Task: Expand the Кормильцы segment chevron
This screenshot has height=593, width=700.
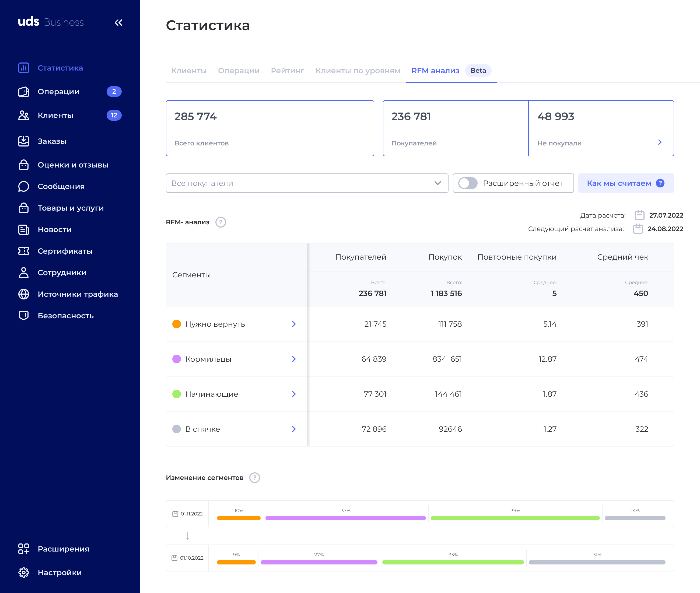Action: click(x=293, y=359)
